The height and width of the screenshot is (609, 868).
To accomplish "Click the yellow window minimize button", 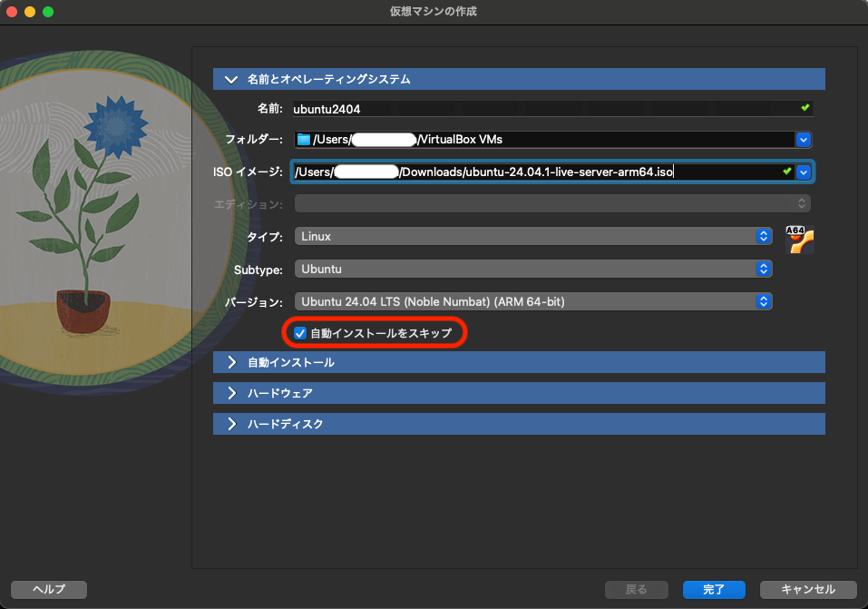I will pos(30,12).
